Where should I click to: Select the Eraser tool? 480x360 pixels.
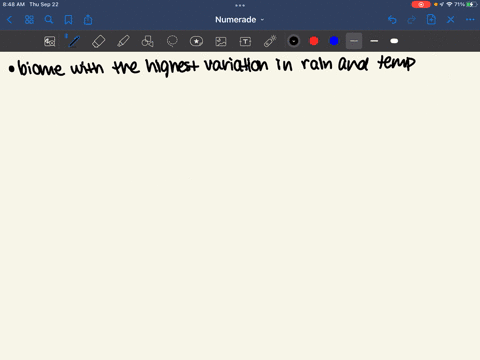[98, 41]
